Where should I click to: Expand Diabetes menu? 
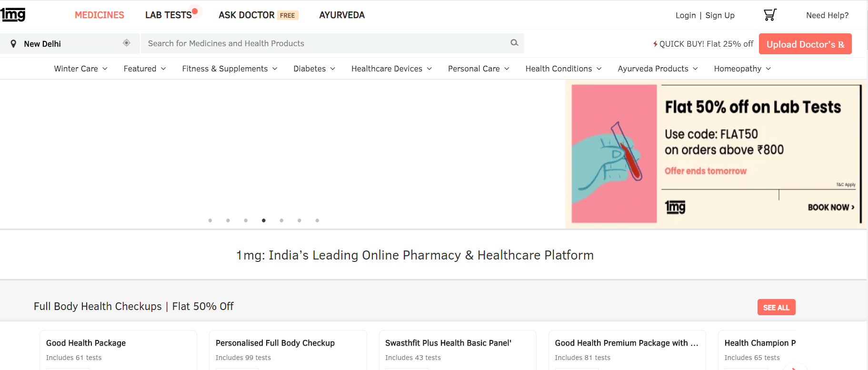[314, 69]
